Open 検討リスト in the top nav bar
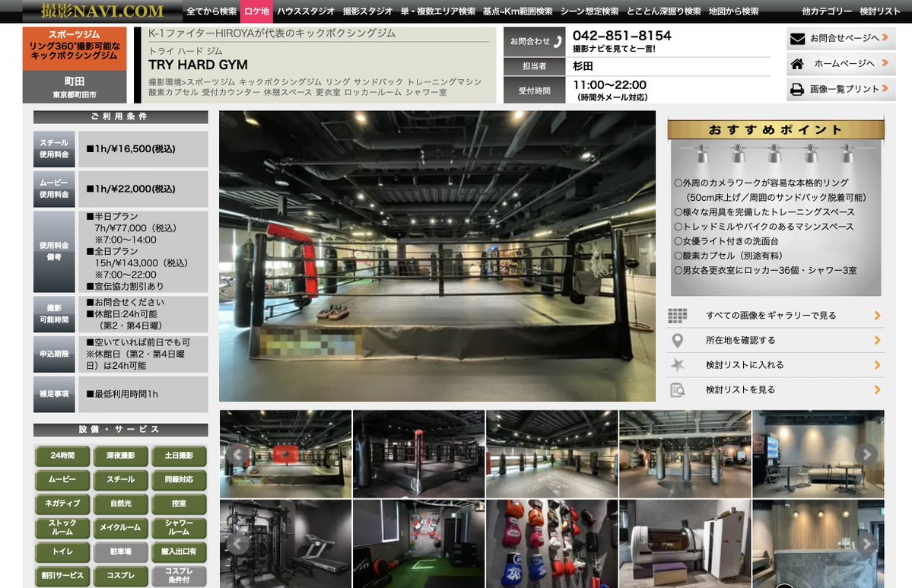 pos(879,11)
